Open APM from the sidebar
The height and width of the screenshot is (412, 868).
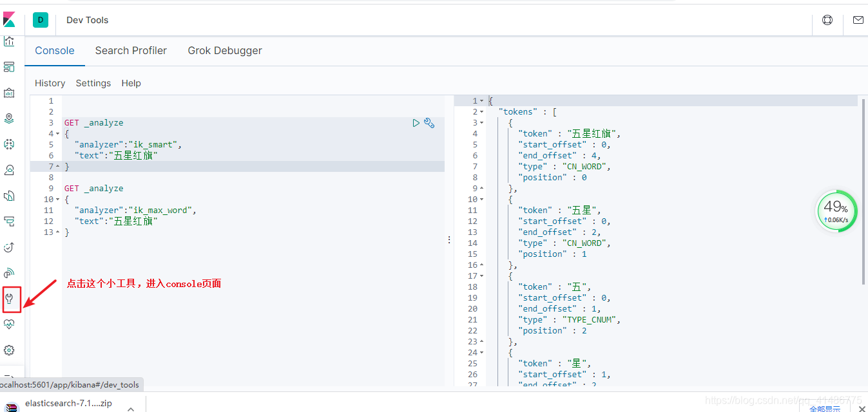[9, 221]
